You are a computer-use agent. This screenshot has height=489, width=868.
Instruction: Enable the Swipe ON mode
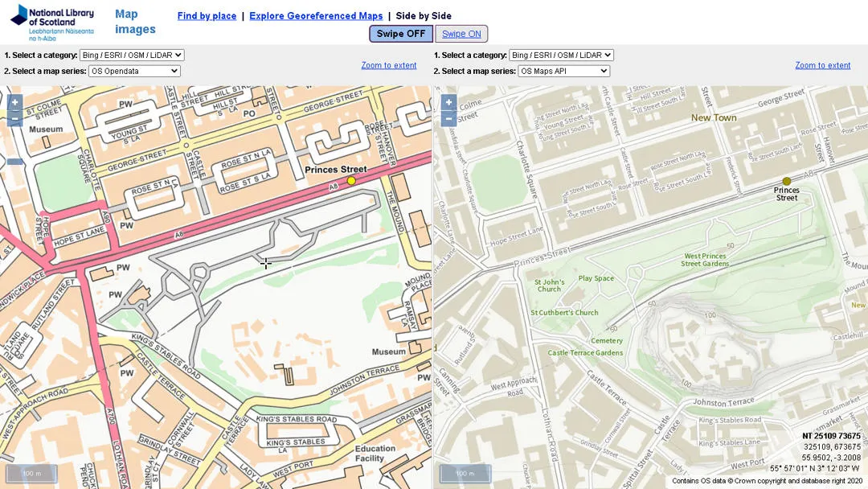point(461,34)
